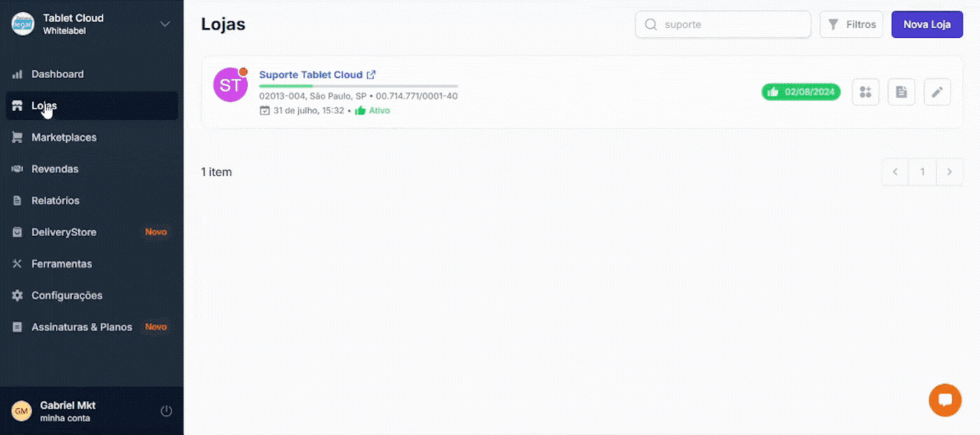The height and width of the screenshot is (435, 980).
Task: Click the Tablet Cloud logo icon
Action: (23, 24)
